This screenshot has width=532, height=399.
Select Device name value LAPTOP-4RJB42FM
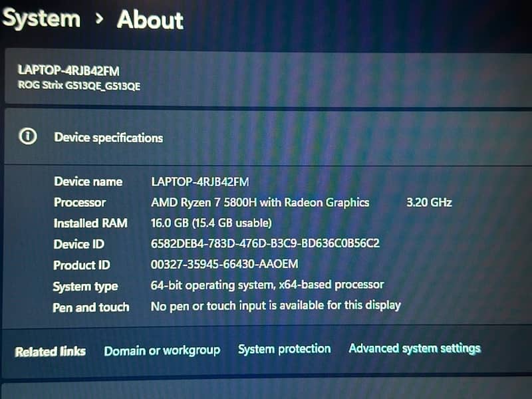click(200, 182)
